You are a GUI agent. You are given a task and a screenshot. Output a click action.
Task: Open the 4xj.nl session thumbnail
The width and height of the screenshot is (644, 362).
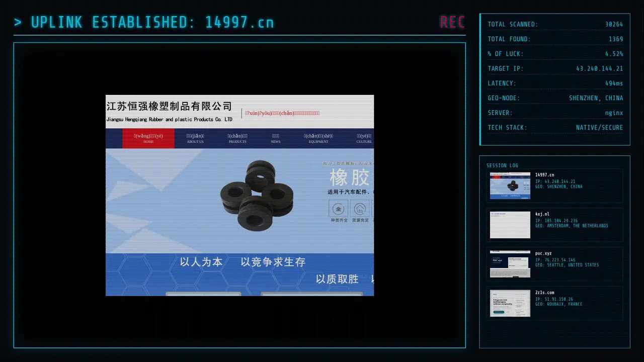tap(510, 225)
